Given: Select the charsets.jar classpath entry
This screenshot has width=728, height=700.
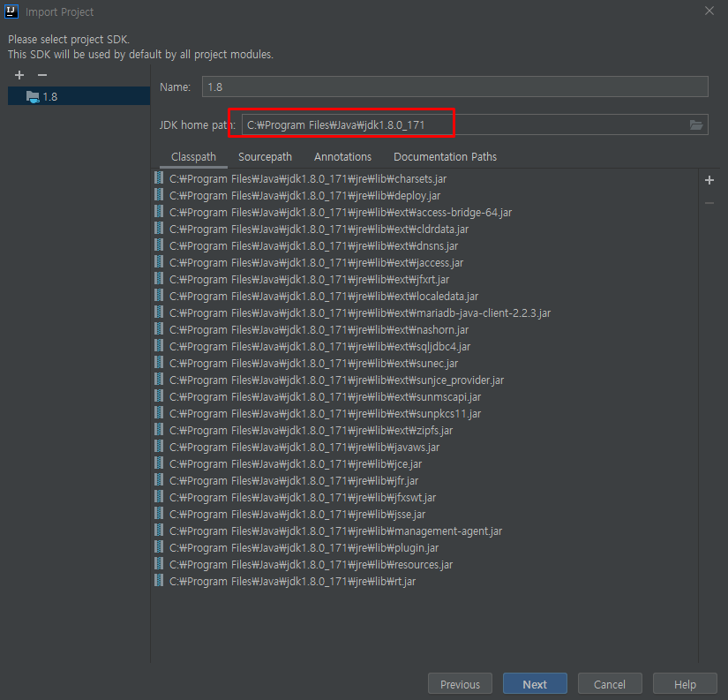Looking at the screenshot, I should click(424, 179).
